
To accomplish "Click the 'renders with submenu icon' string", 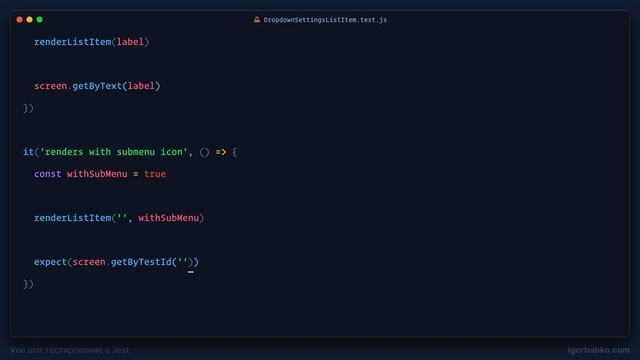I will [113, 152].
